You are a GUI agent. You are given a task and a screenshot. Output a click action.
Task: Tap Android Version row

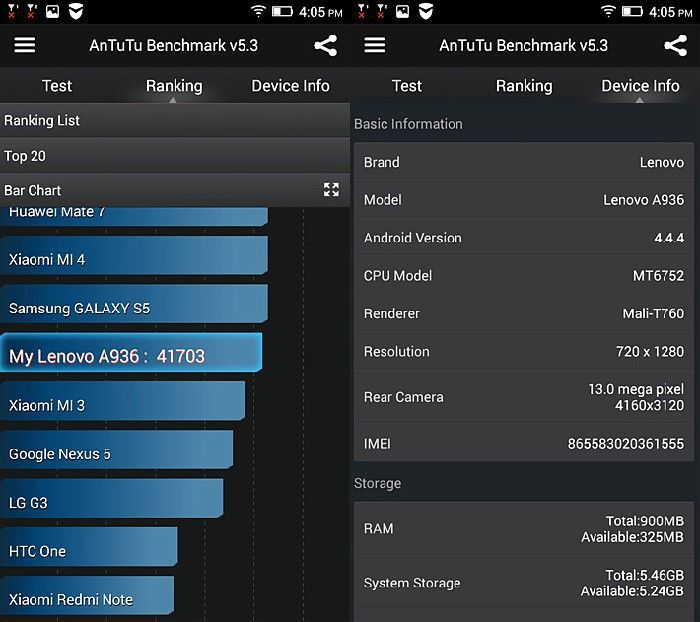[524, 237]
